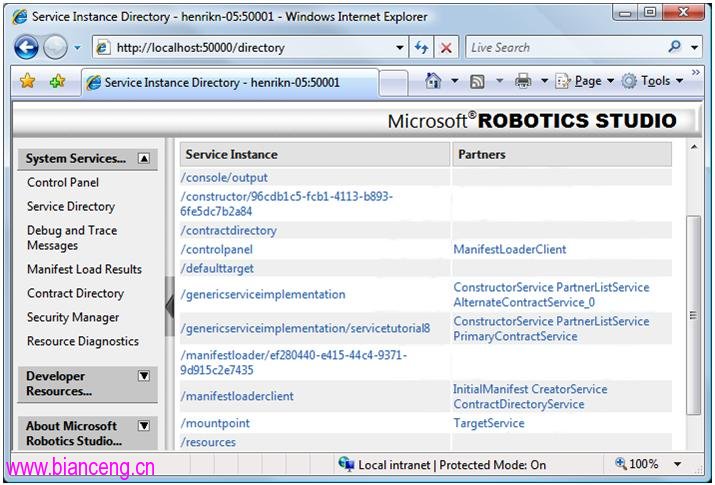Image resolution: width=715 pixels, height=485 pixels.
Task: Expand About Microsoft Robotics Studio section
Action: pos(144,425)
